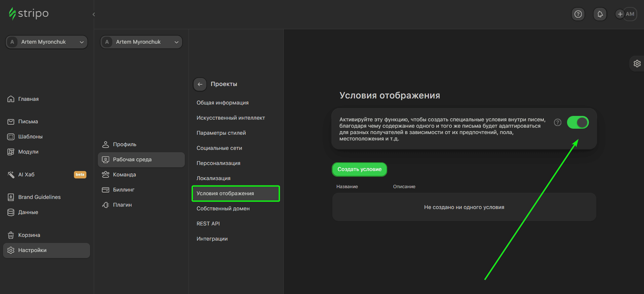Go to Главная in the sidebar
Image resolution: width=644 pixels, height=294 pixels.
click(29, 99)
